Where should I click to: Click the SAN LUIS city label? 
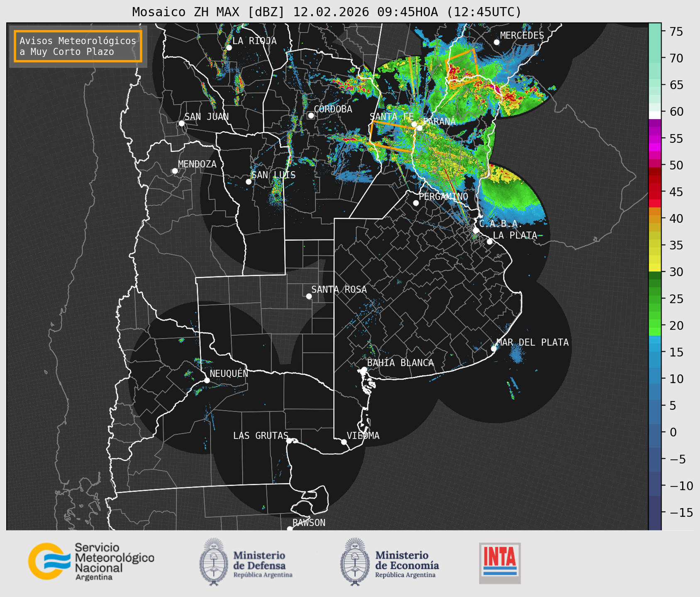coord(273,175)
